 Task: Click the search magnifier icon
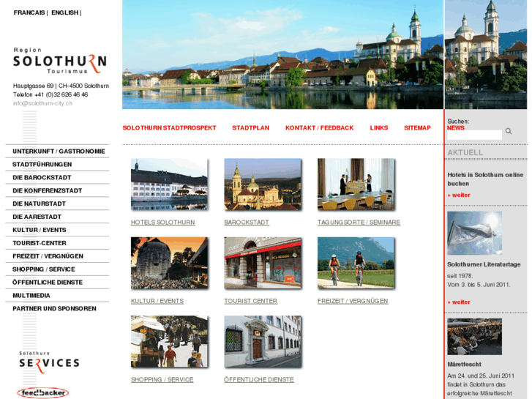click(509, 131)
